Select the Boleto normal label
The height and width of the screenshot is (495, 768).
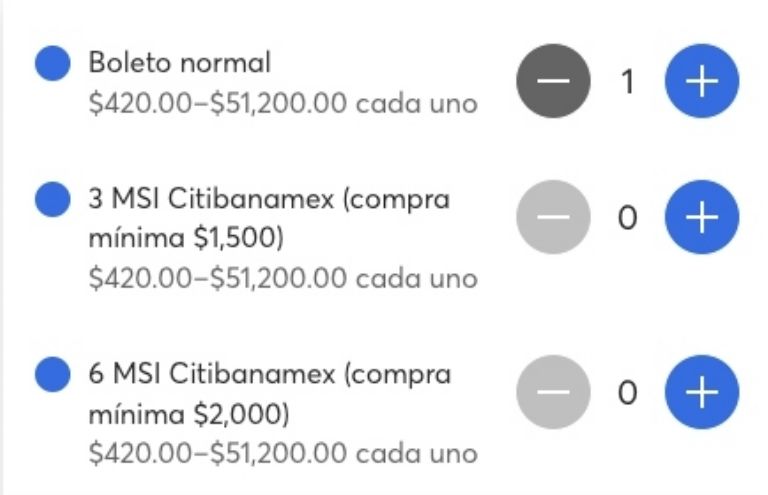(180, 63)
